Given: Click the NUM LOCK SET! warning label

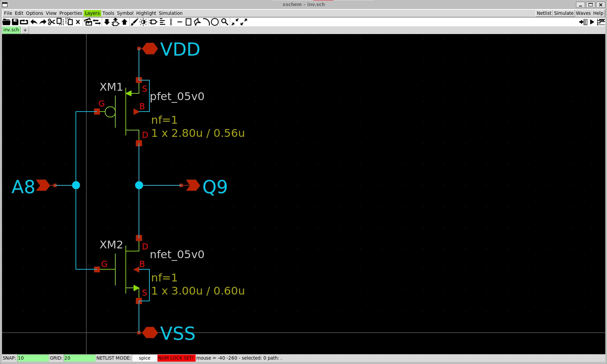Looking at the screenshot, I should [x=176, y=358].
